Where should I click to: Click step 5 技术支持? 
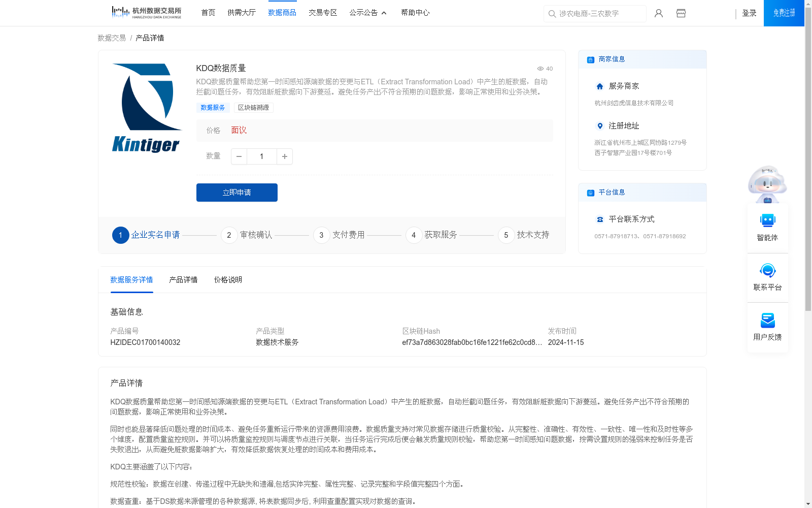click(524, 235)
